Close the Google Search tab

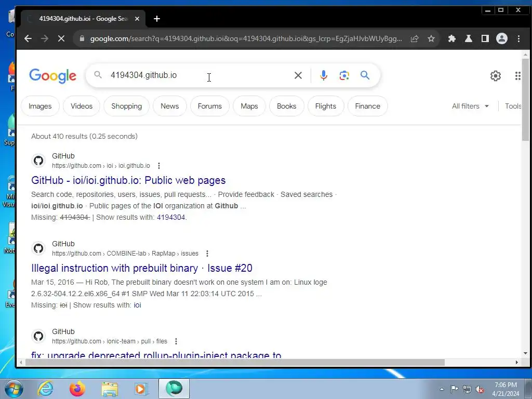[137, 19]
